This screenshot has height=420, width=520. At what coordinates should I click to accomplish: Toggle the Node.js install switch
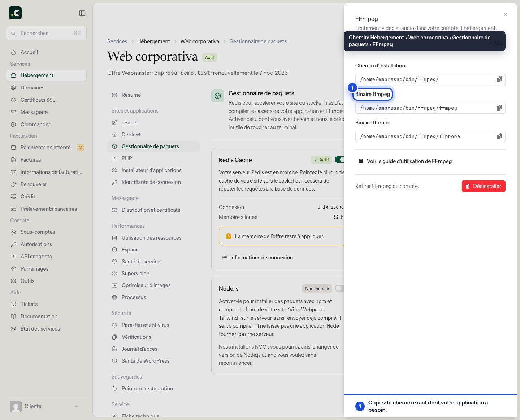339,288
